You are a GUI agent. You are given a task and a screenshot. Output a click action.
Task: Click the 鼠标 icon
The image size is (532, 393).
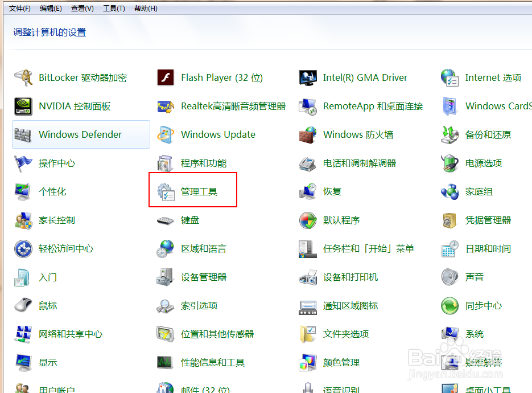23,305
